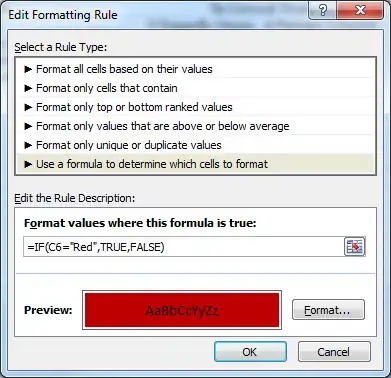This screenshot has height=378, width=391.
Task: Choose 'Use a formula to determine which cells to format'
Action: point(195,164)
